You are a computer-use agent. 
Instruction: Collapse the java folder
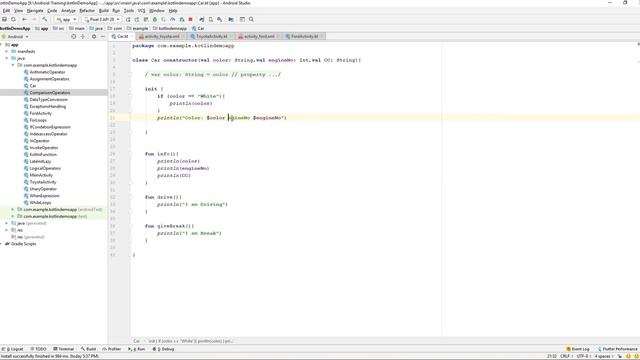tap(7, 58)
